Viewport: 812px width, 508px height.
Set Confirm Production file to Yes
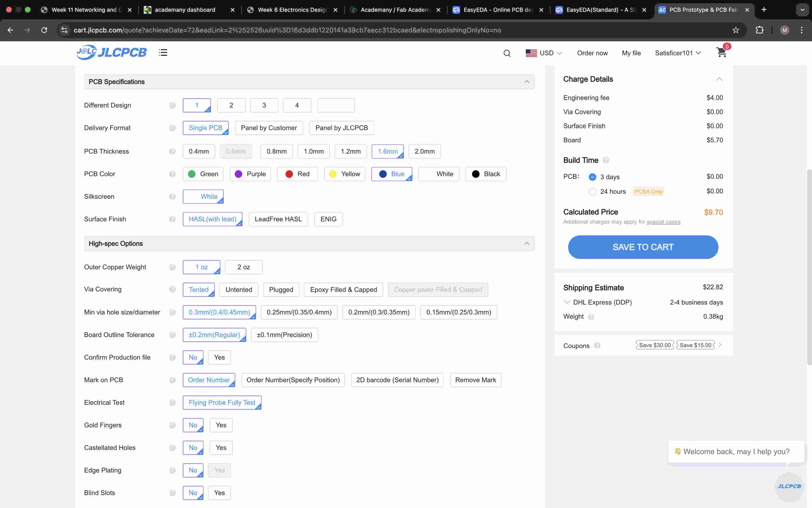pos(219,357)
